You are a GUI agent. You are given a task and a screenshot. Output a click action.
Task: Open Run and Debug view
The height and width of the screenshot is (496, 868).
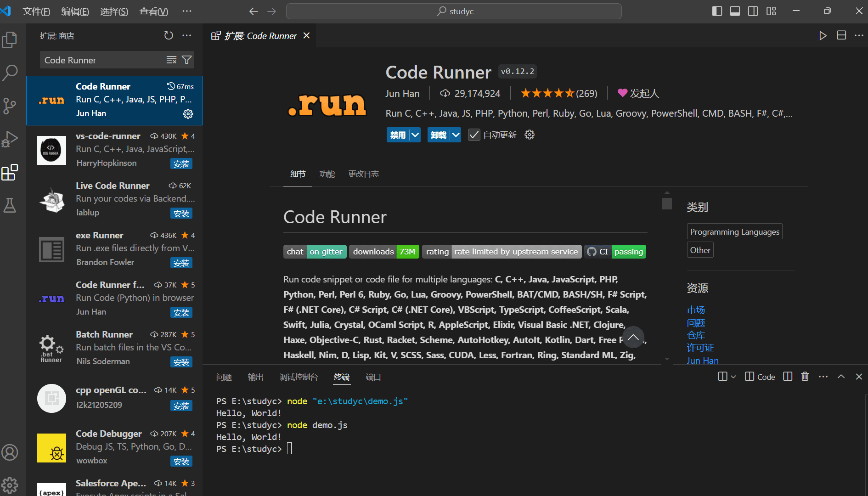[x=10, y=139]
